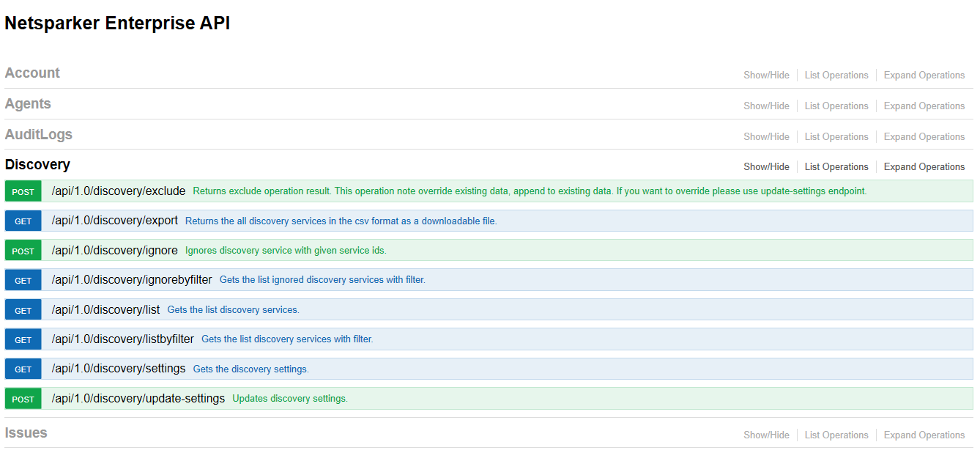Click the GET badge for /api/1.0/discovery/list

23,309
